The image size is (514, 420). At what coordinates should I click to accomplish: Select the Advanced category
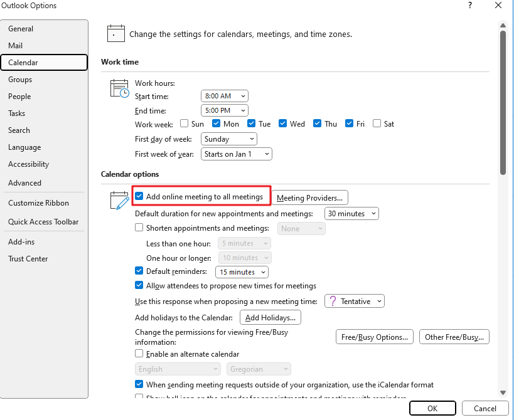pos(44,182)
